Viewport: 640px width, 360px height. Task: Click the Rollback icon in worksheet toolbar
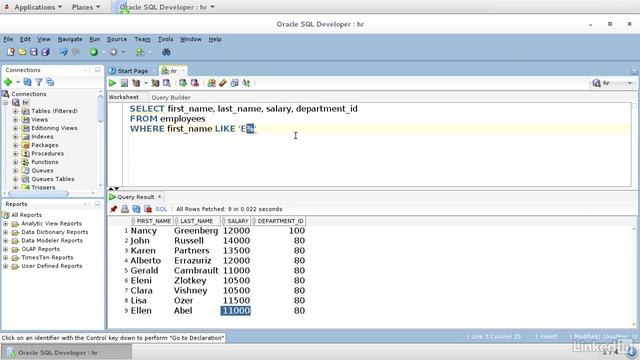[195, 83]
